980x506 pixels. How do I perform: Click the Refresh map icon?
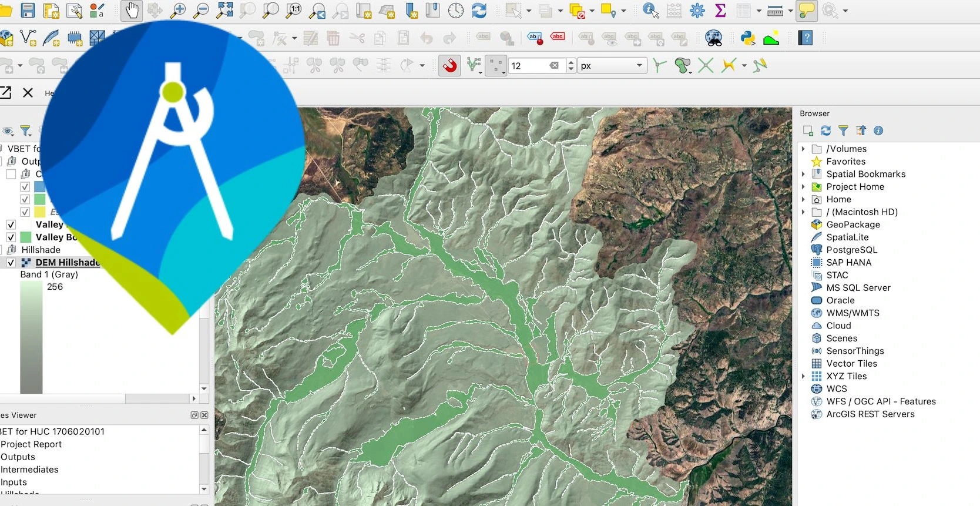point(479,10)
